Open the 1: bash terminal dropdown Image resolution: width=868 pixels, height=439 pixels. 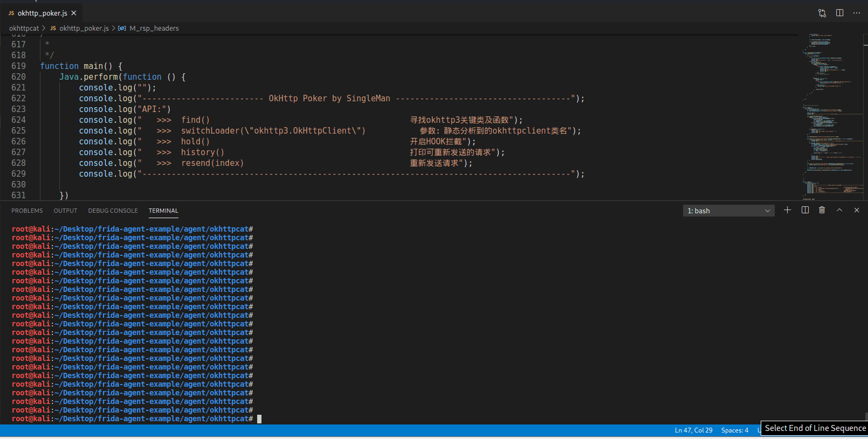(x=728, y=211)
